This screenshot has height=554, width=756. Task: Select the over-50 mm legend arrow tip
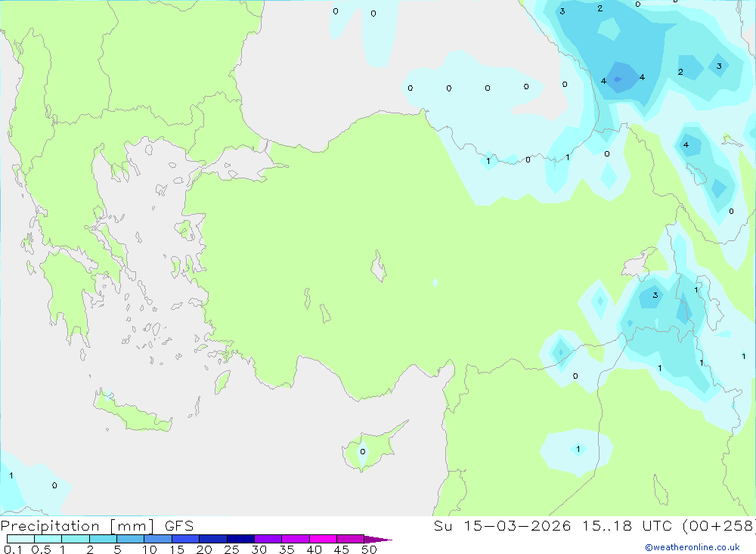(x=378, y=540)
